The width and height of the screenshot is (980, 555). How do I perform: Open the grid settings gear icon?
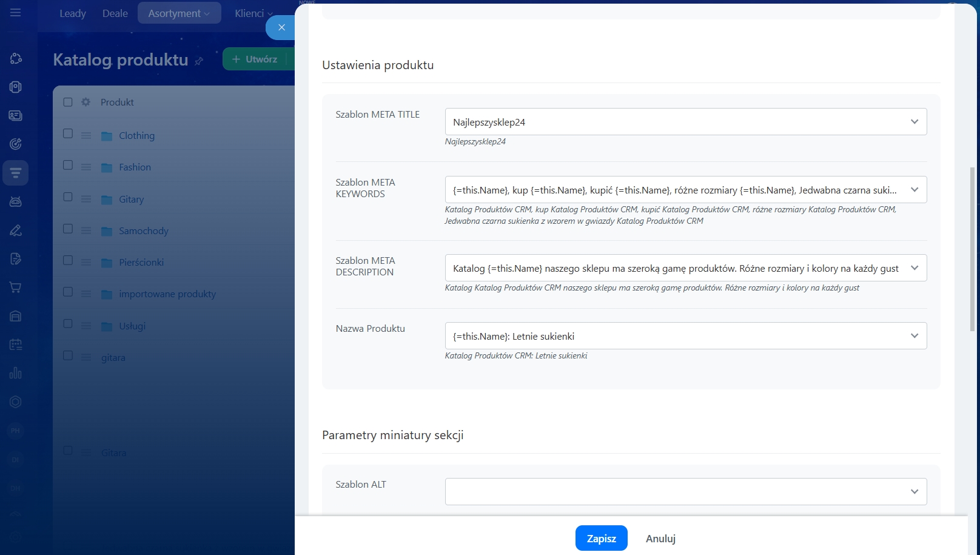86,102
